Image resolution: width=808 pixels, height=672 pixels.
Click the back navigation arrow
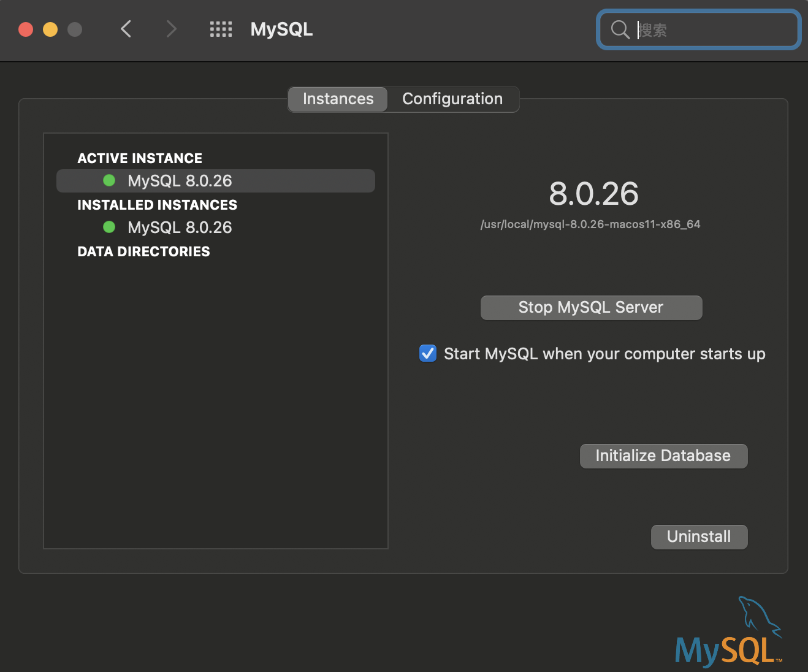(x=126, y=29)
